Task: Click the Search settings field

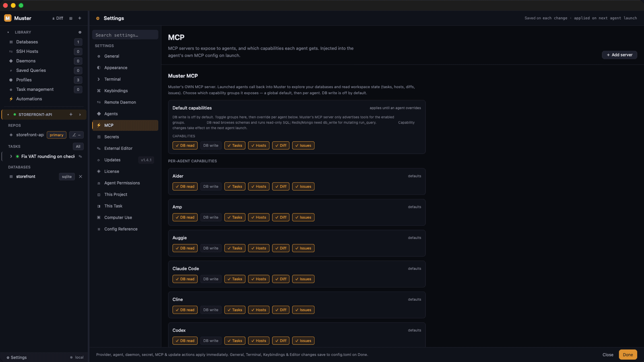Action: coord(125,35)
